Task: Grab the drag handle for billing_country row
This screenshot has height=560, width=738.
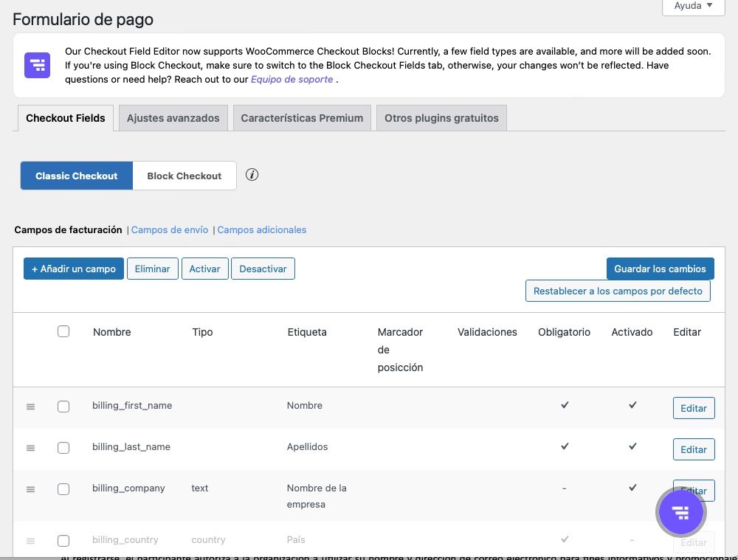Action: pos(30,541)
